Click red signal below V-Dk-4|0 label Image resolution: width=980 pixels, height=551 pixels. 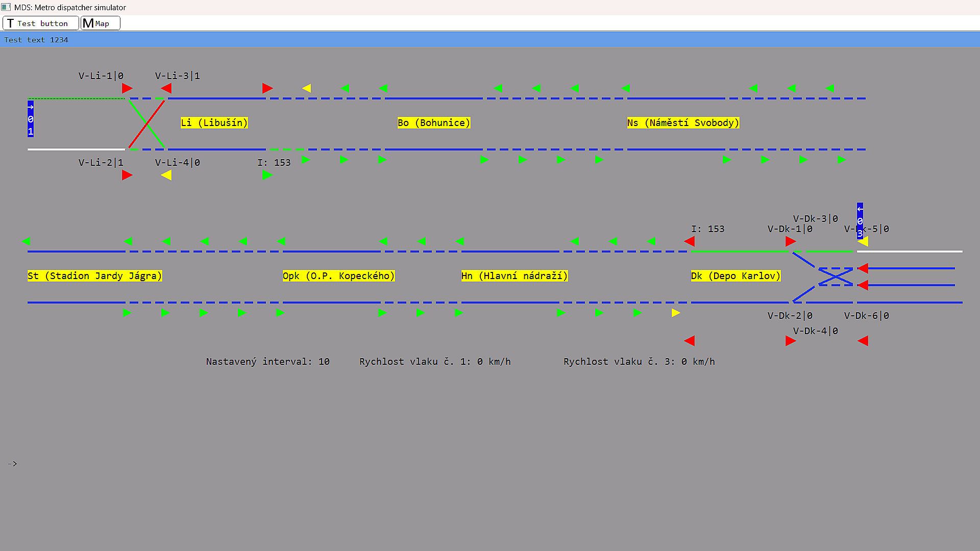(x=791, y=341)
